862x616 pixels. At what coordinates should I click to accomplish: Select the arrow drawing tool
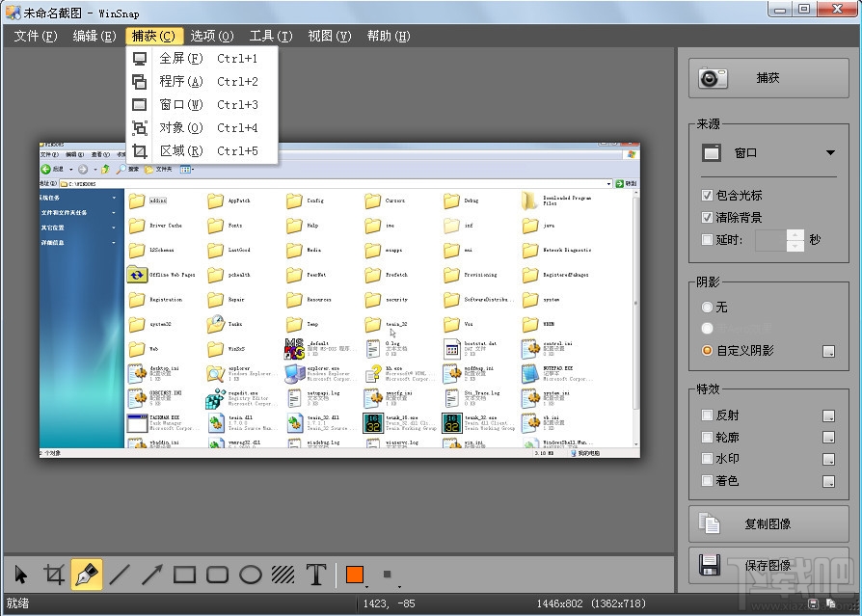coord(151,576)
